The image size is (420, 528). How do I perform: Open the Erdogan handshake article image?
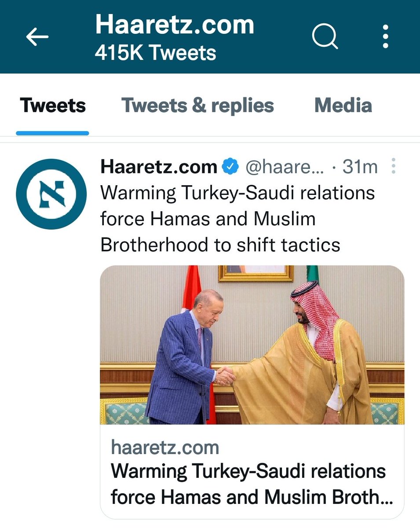coord(252,345)
